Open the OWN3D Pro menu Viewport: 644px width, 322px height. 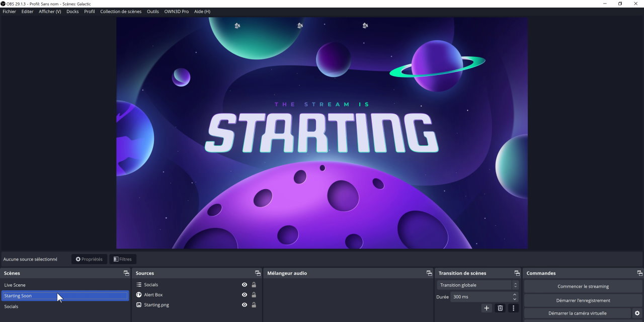tap(176, 12)
